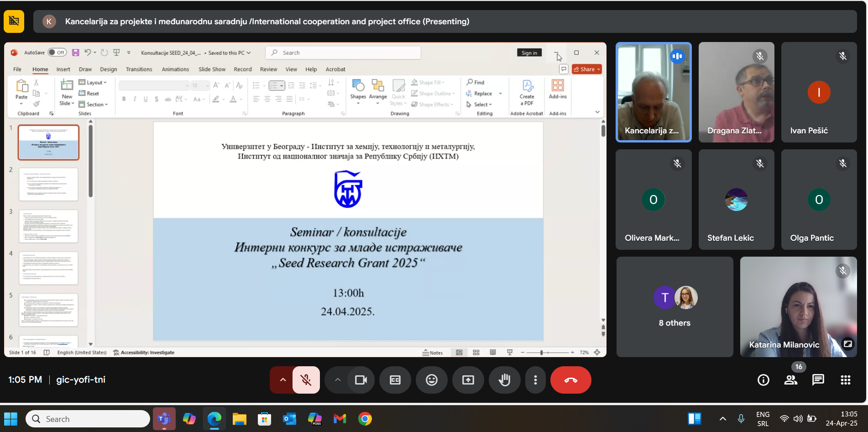Toggle the camera on or off
Image resolution: width=868 pixels, height=432 pixels.
(361, 380)
